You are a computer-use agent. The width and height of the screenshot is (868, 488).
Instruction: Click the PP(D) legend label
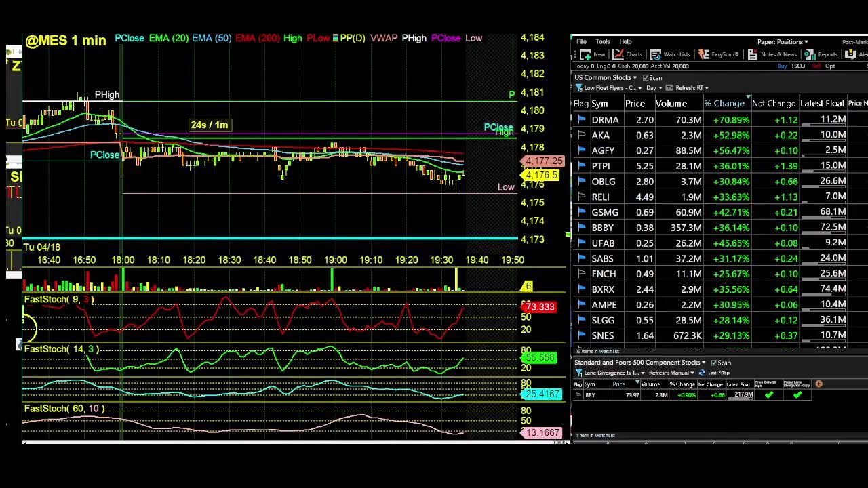(x=352, y=38)
